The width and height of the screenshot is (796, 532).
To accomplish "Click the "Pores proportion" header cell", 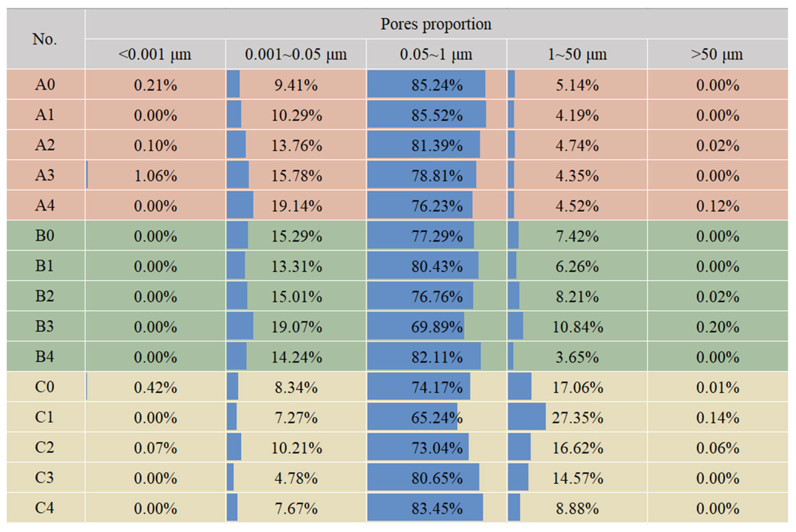I will point(436,24).
